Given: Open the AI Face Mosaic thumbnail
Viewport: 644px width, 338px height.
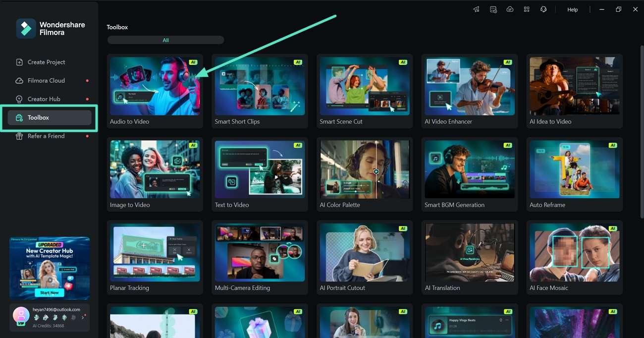Looking at the screenshot, I should [575, 253].
